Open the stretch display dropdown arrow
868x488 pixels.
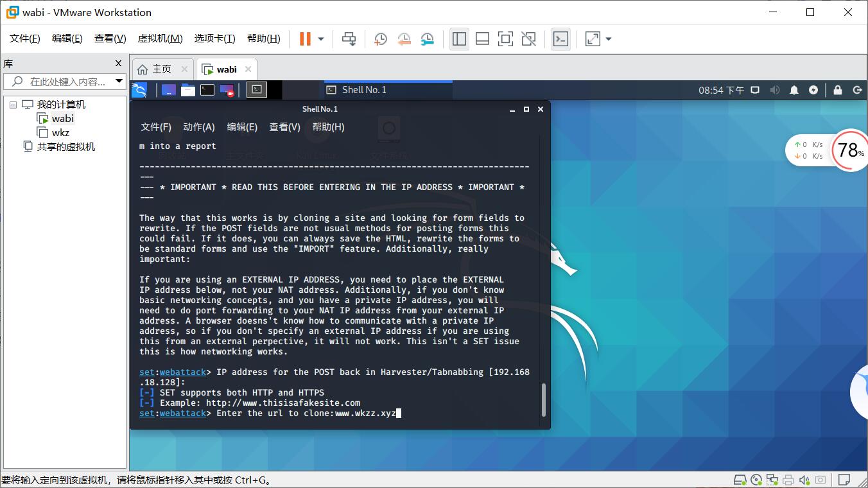609,39
